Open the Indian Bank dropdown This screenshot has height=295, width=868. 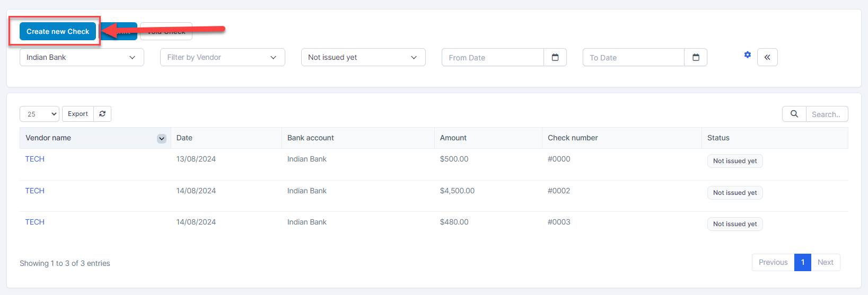(x=82, y=57)
